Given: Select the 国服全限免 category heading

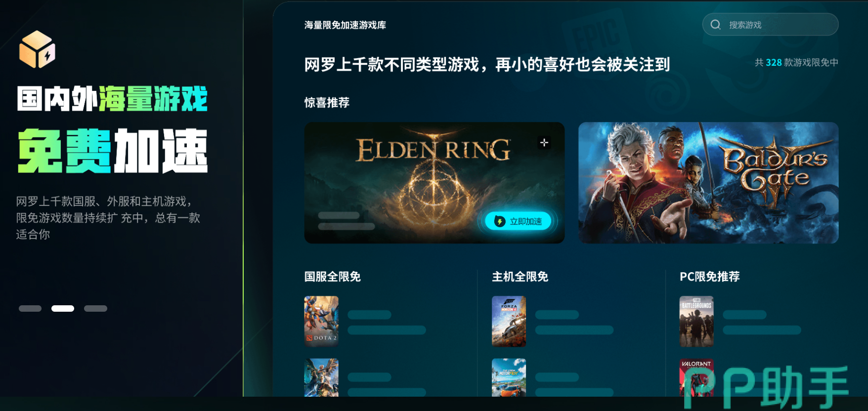Looking at the screenshot, I should (332, 277).
